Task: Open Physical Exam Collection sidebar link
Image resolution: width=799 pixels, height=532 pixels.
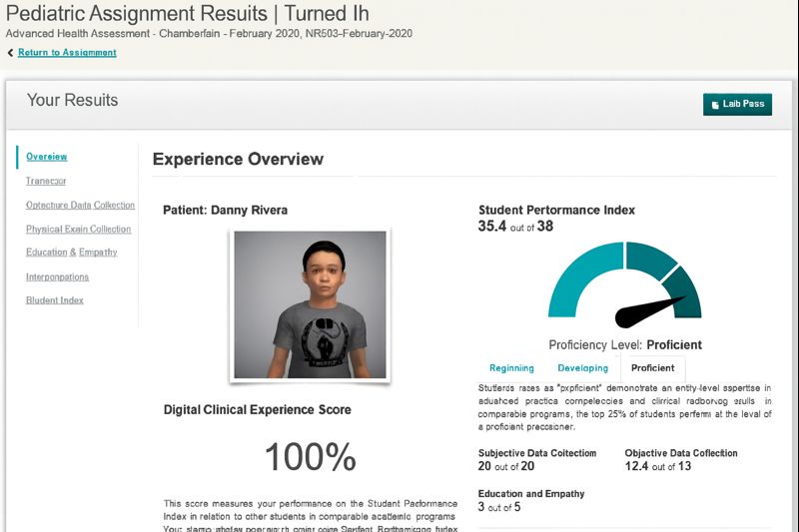Action: pyautogui.click(x=78, y=229)
